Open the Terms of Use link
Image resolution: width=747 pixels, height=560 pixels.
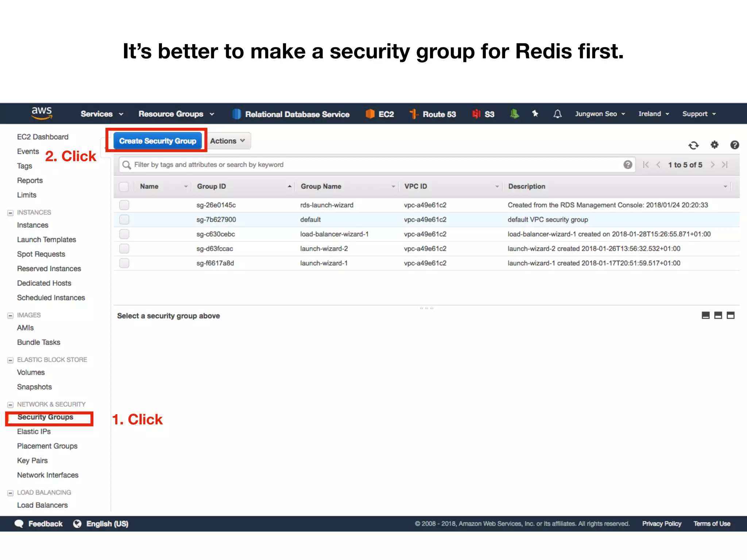(x=712, y=524)
